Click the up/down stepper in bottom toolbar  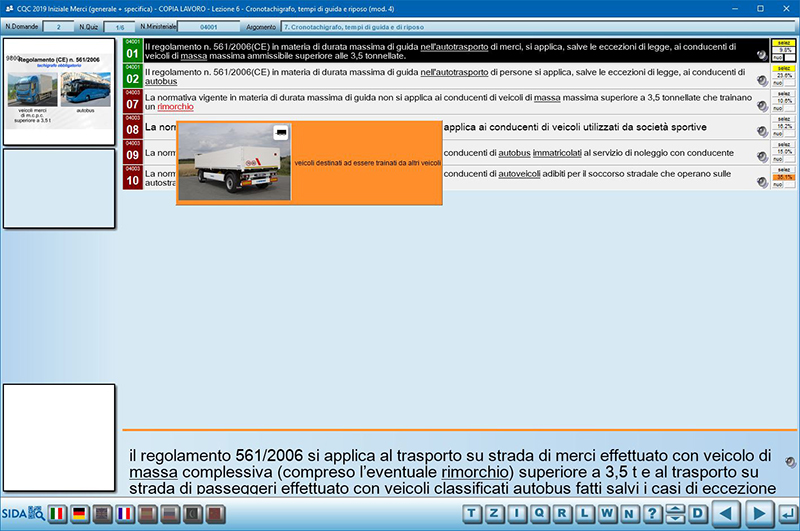(x=675, y=514)
